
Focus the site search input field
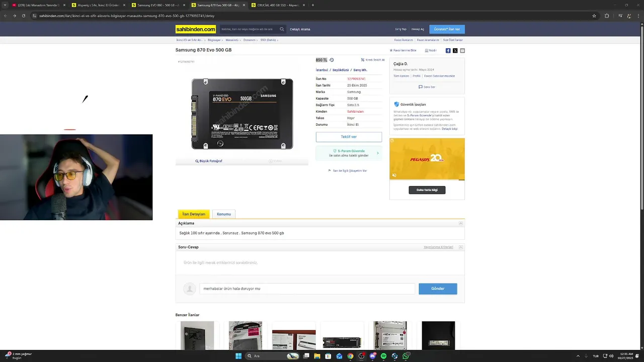click(x=250, y=29)
